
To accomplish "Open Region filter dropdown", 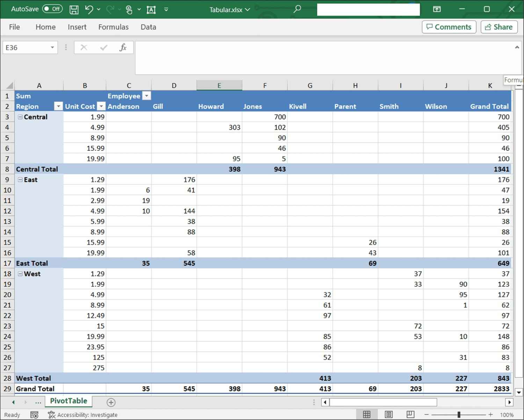I will (x=58, y=106).
